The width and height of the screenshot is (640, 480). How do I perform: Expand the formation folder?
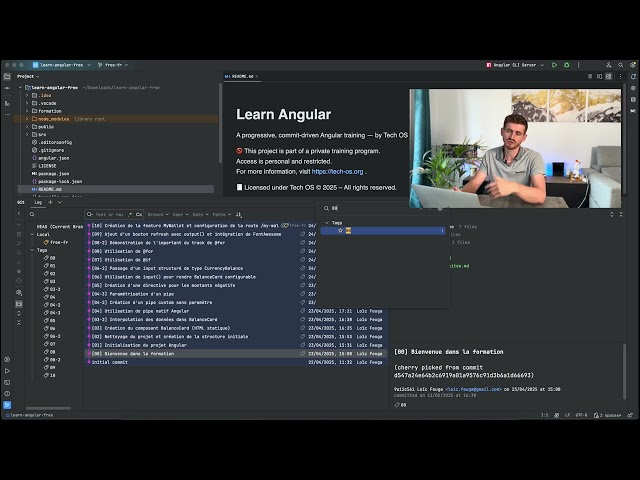click(27, 111)
